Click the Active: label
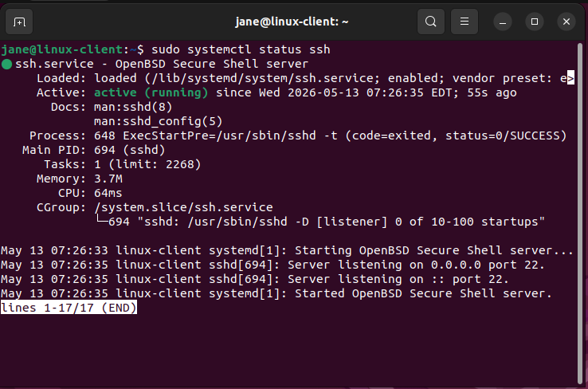This screenshot has height=389, width=588. coord(61,92)
